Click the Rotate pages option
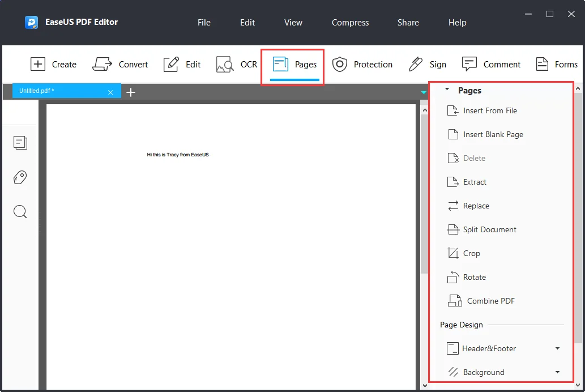 pyautogui.click(x=467, y=277)
